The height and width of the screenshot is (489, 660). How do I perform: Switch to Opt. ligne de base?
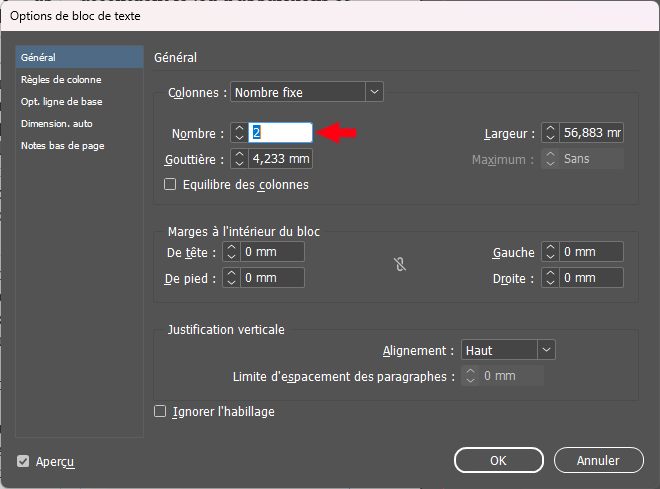61,101
